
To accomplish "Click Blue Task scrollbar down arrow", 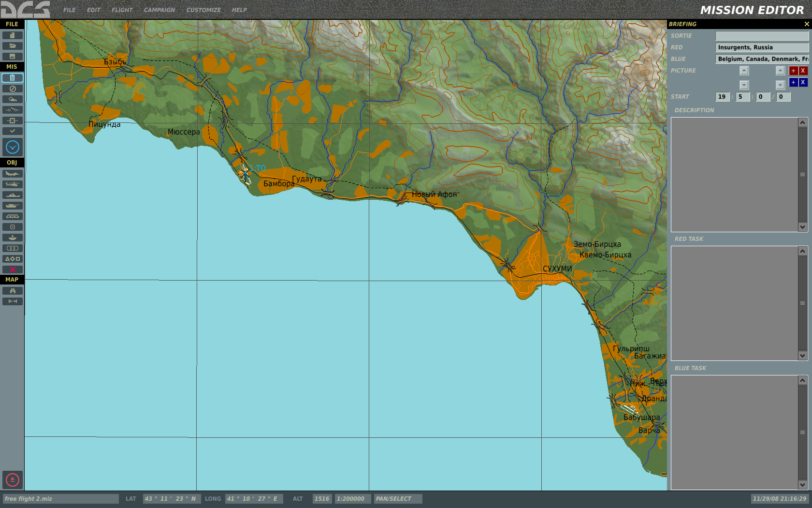I will coord(803,485).
